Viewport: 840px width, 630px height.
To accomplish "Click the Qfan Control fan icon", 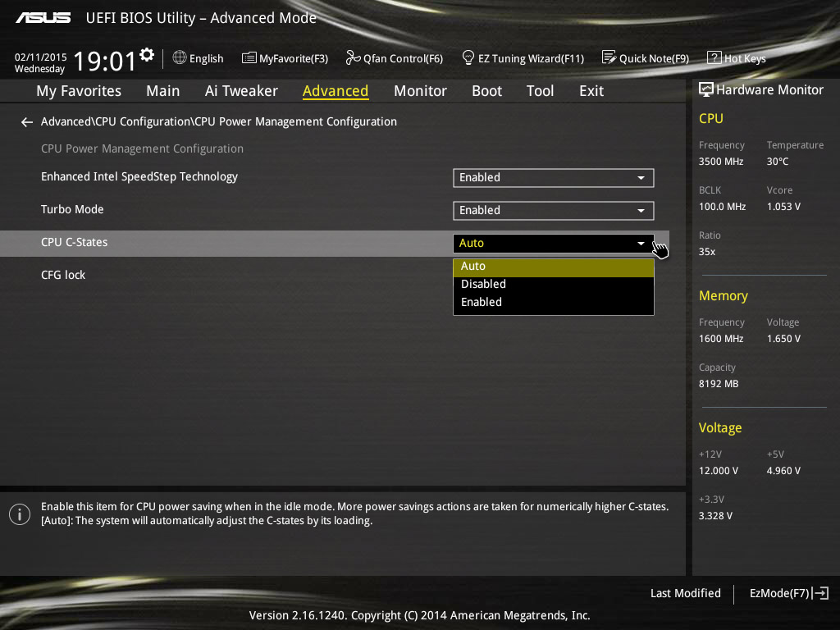I will pyautogui.click(x=353, y=57).
